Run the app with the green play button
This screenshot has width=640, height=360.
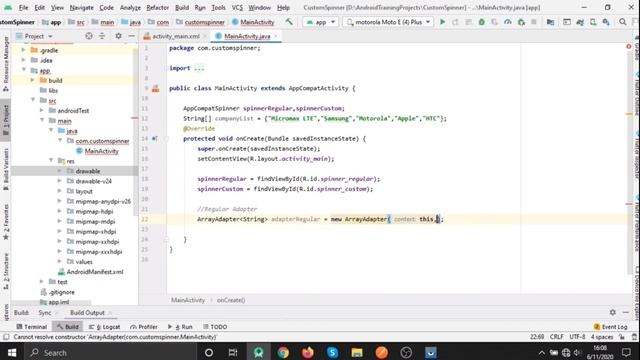pyautogui.click(x=442, y=22)
